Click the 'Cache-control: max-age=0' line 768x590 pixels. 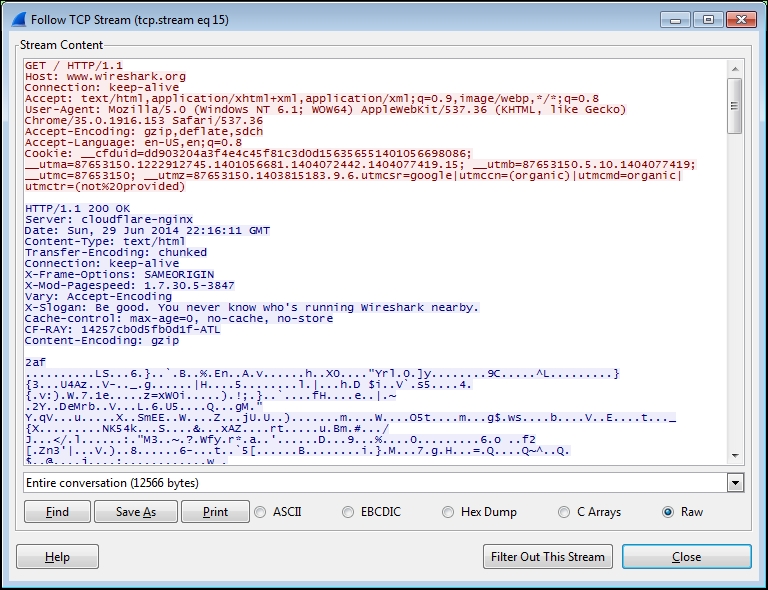click(x=179, y=319)
